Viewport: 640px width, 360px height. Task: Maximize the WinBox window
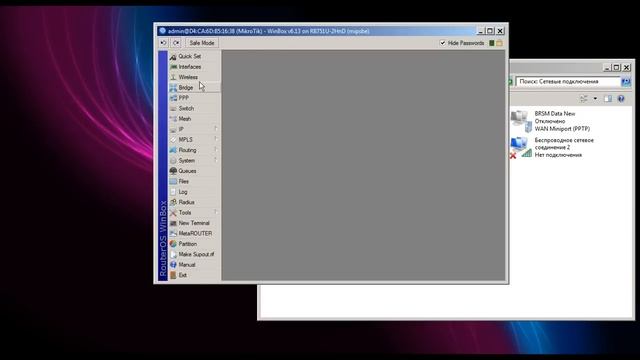[x=490, y=31]
